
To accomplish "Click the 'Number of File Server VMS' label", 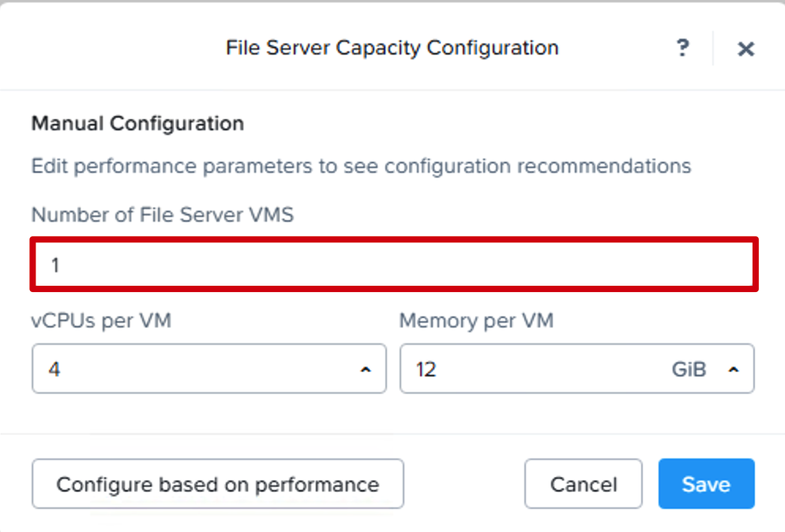I will [x=162, y=215].
